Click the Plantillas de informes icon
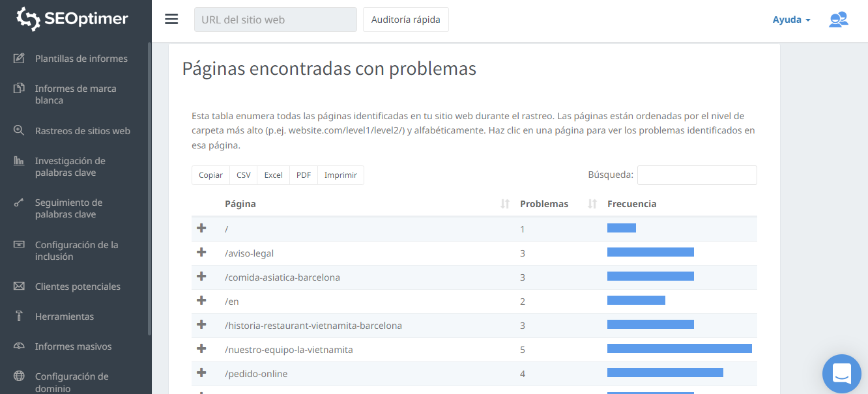 click(x=19, y=59)
